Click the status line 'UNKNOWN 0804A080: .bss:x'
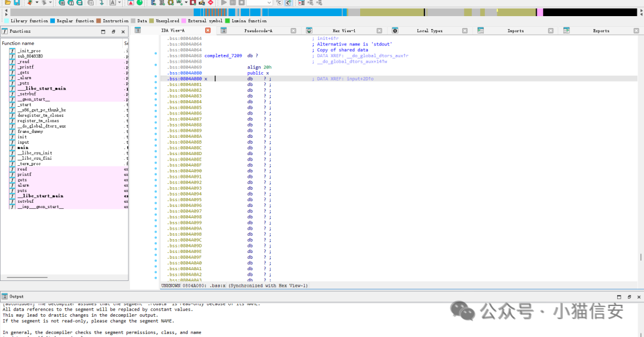 coord(234,285)
